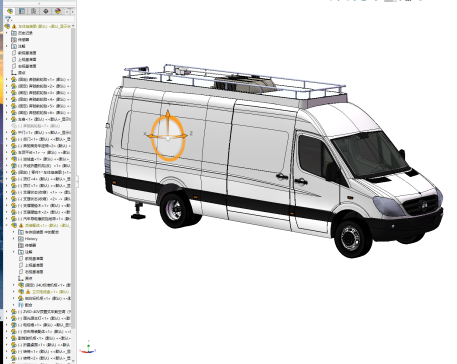Open the DimXpertManager tab with crosshair icon
The image size is (457, 364).
coord(46,11)
